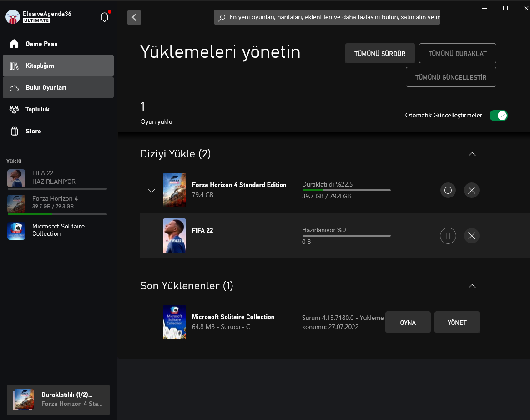530x420 pixels.
Task: Expand Forza Horizon 4 details chevron
Action: (151, 191)
